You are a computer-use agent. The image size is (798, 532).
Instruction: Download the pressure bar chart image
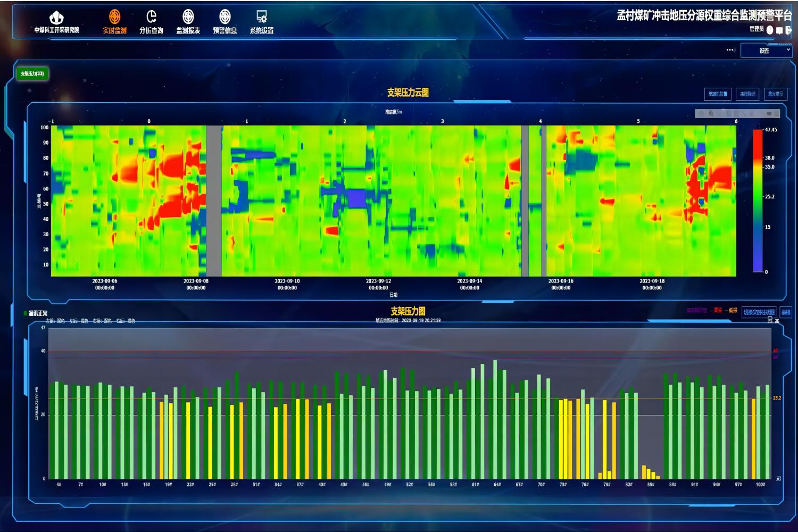777,321
